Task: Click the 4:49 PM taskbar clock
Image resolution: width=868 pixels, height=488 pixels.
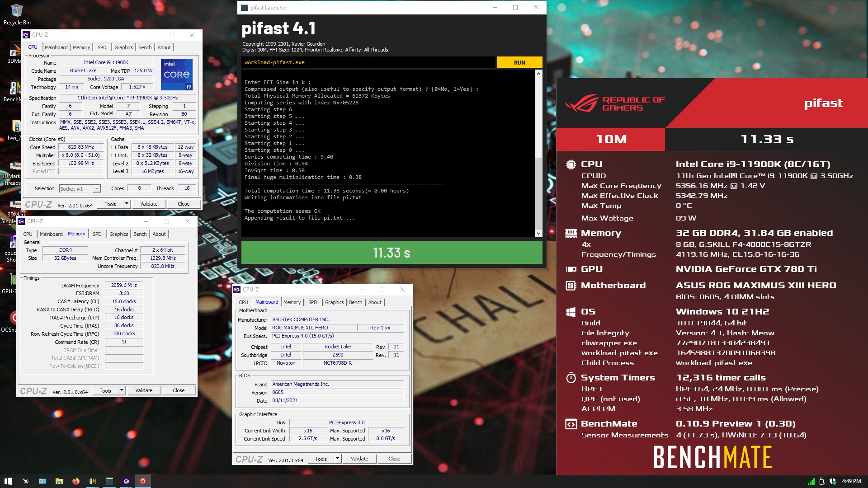Action: (x=851, y=481)
